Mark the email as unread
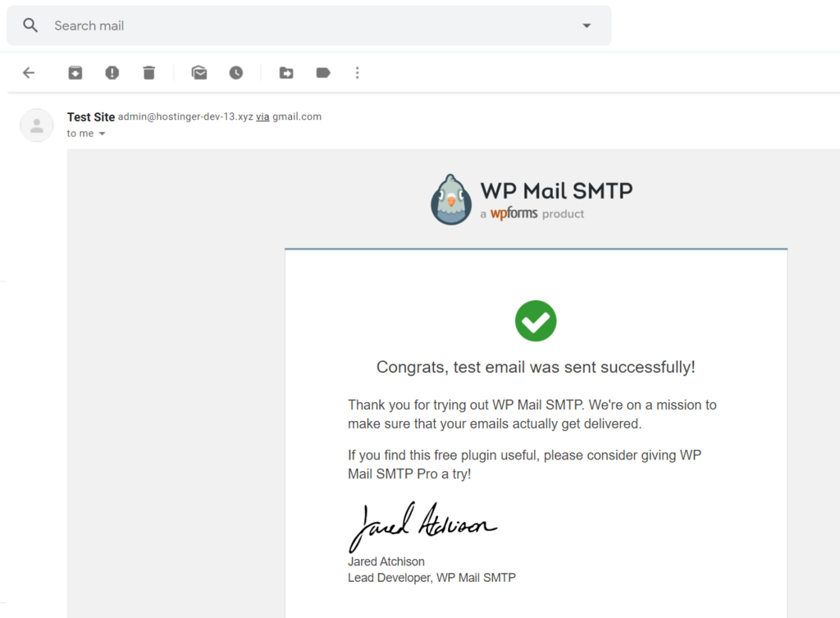 199,73
